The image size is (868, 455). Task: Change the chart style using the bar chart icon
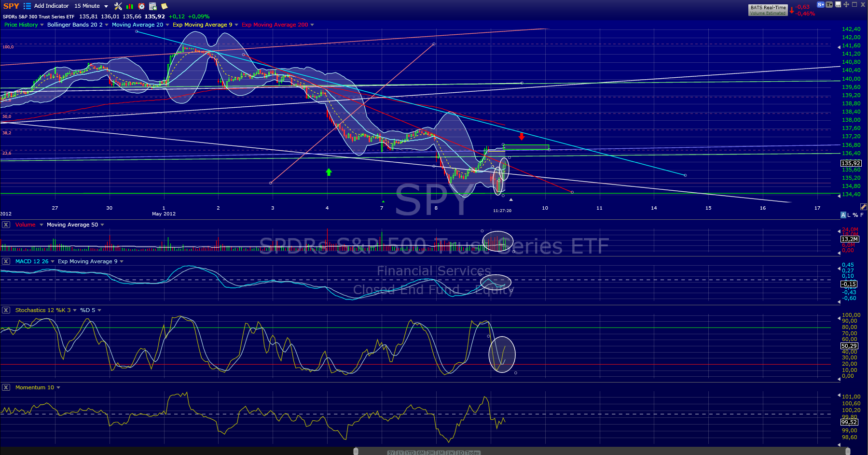point(129,6)
